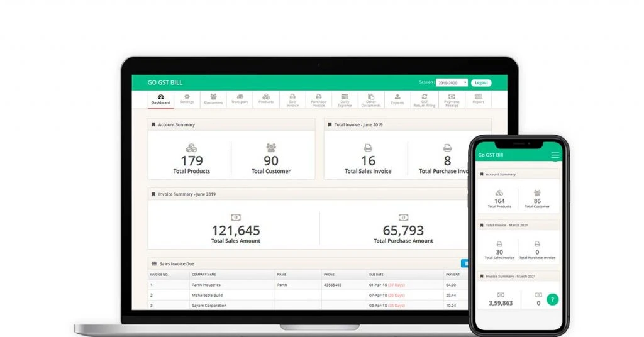The width and height of the screenshot is (644, 337).
Task: Click the 65,793 Total Purchase Amount value
Action: (x=403, y=230)
